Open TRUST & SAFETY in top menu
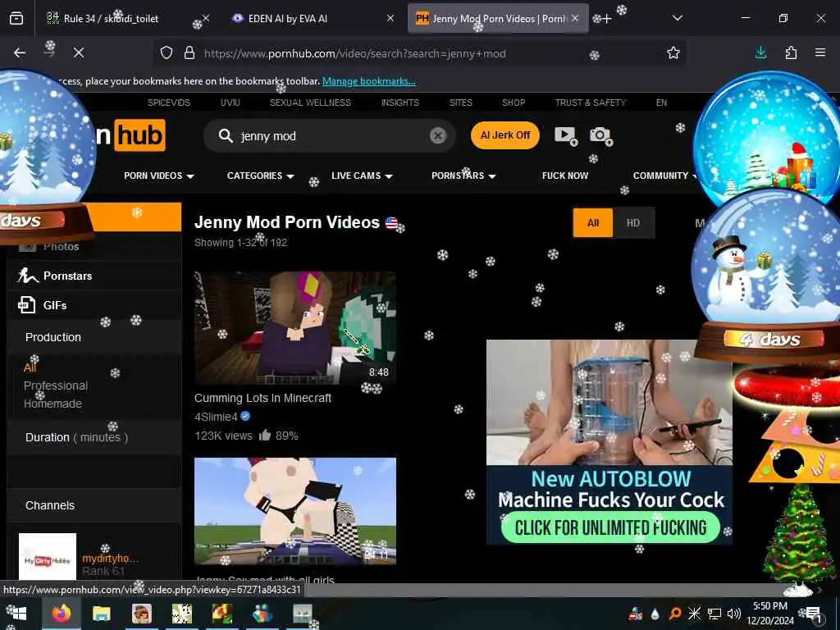840x630 pixels. click(x=591, y=103)
